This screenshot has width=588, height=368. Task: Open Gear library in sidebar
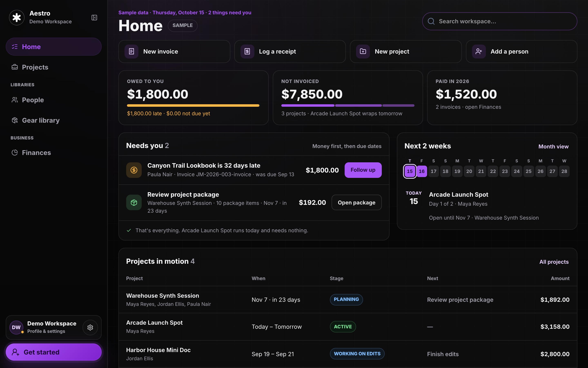(54, 120)
